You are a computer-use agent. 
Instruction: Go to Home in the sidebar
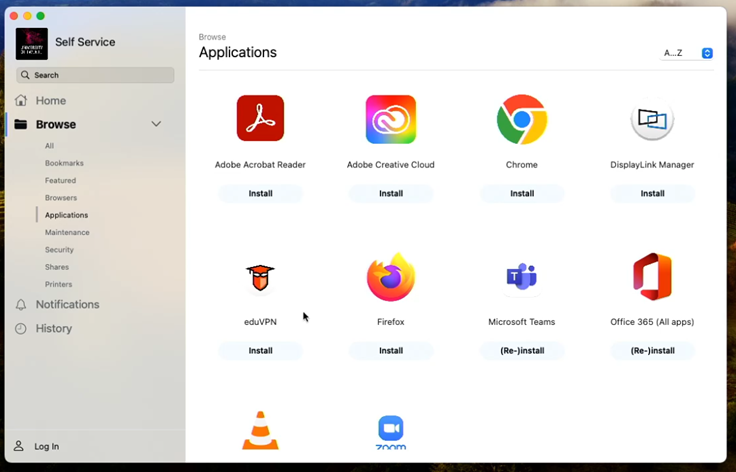(x=51, y=100)
